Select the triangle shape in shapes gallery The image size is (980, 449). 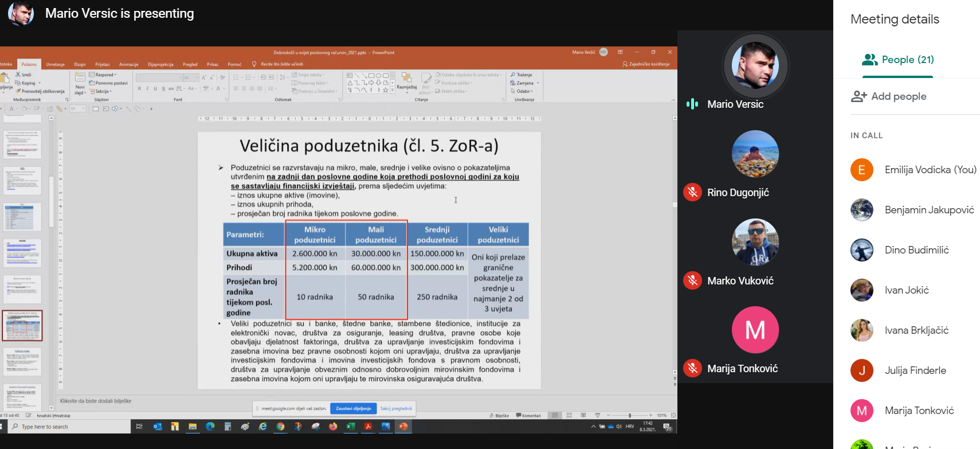coord(350,83)
